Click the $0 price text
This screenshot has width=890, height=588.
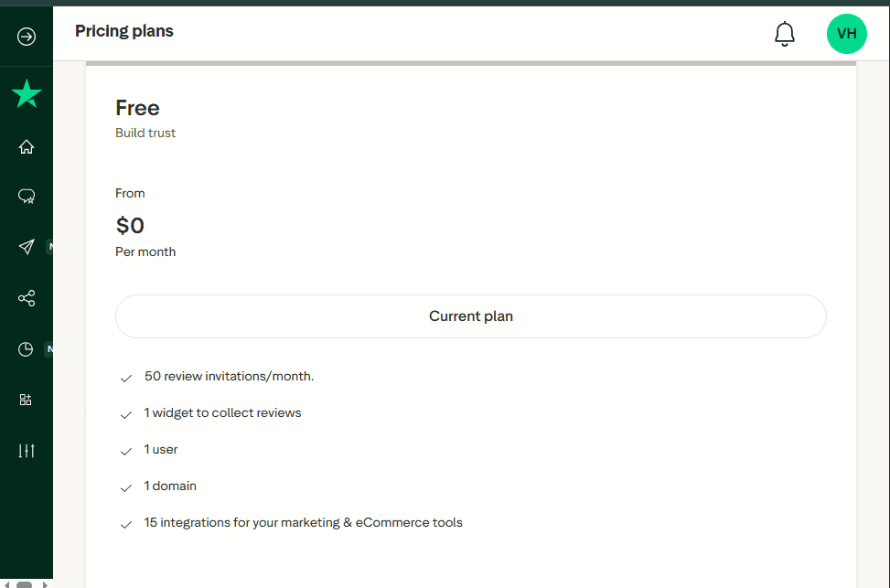pyautogui.click(x=129, y=225)
